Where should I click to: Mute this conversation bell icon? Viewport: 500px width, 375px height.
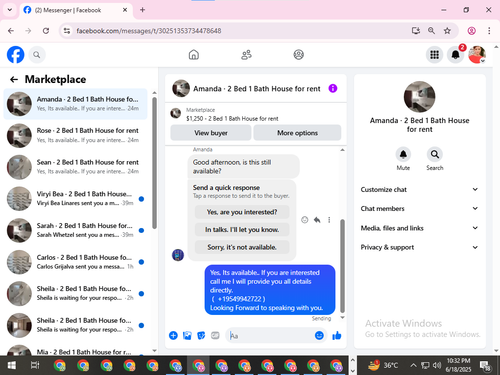pos(403,154)
